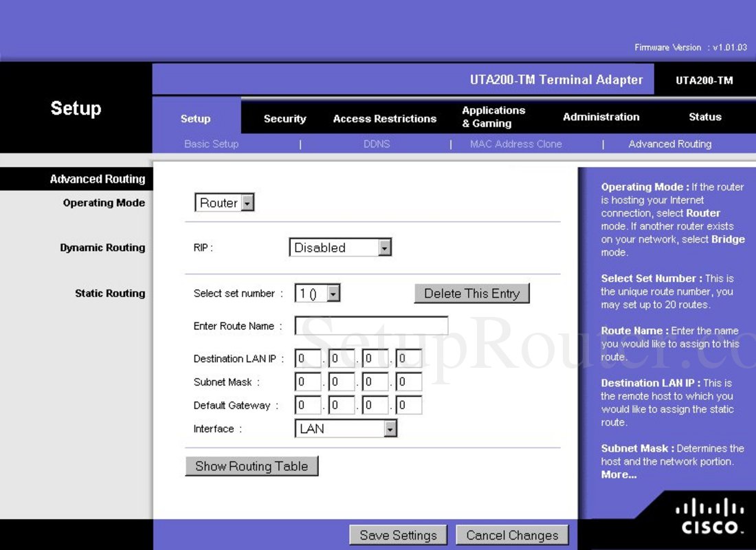This screenshot has width=756, height=550.
Task: Click fourth octet of Destination LAN IP
Action: (x=409, y=358)
